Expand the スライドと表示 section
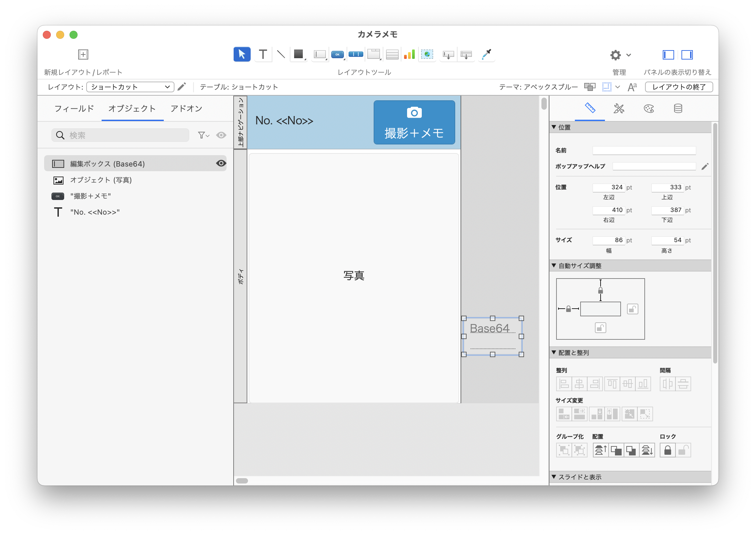Viewport: 756px width, 535px height. (x=554, y=477)
